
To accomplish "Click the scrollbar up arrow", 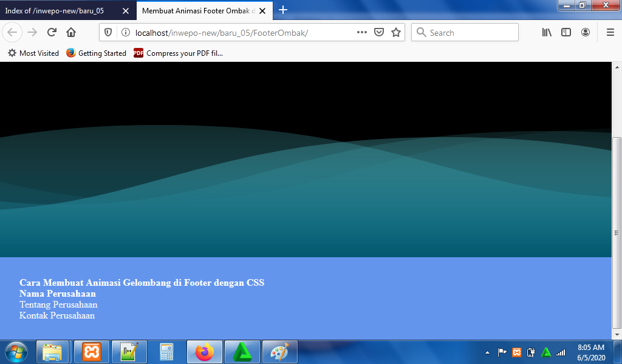I will pos(617,67).
